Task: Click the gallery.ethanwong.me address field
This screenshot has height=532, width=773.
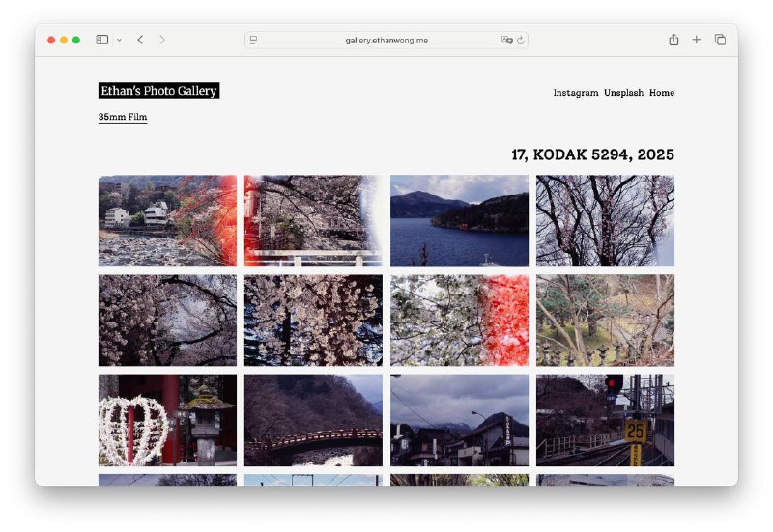Action: (x=386, y=41)
